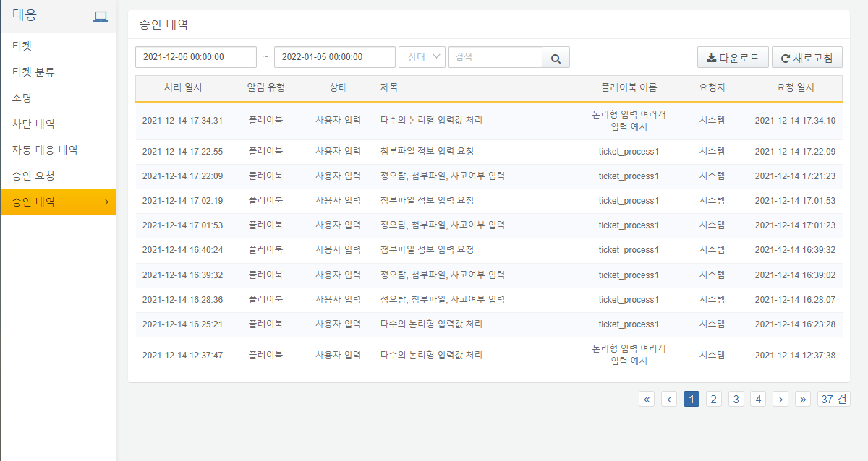Select the row processed at 2021-12-14 16:28:36
The height and width of the screenshot is (461, 868).
(489, 300)
